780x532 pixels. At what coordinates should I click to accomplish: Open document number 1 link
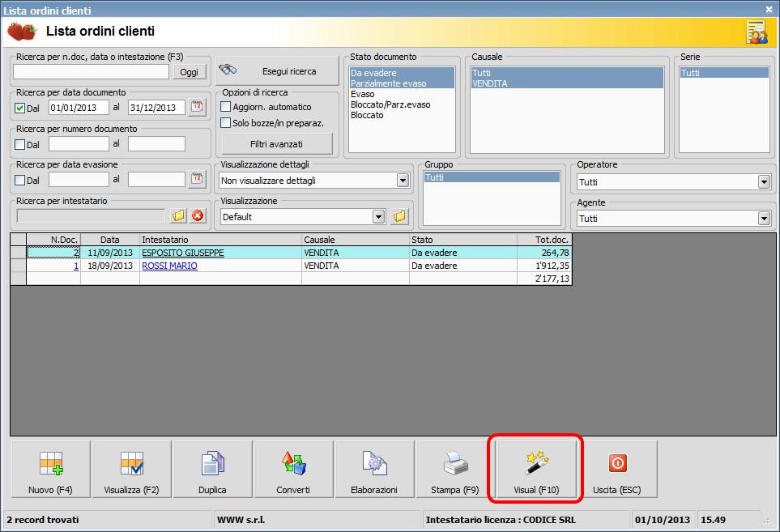(x=76, y=266)
